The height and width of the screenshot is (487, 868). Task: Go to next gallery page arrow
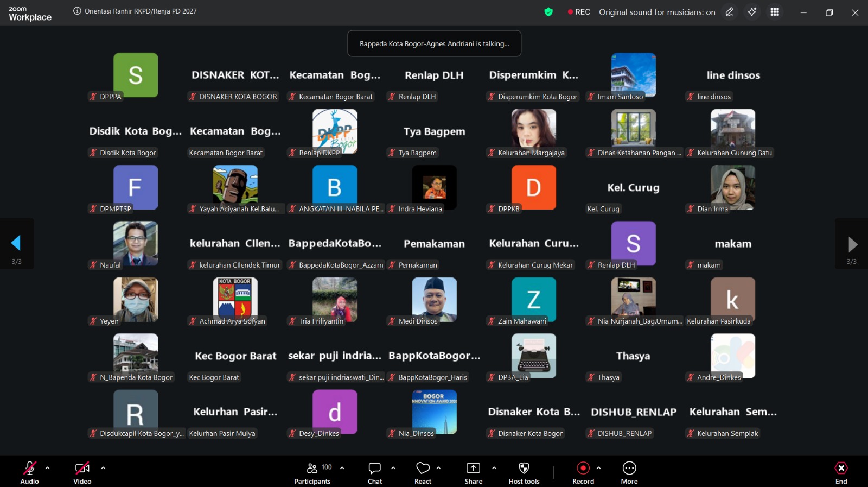coord(852,243)
